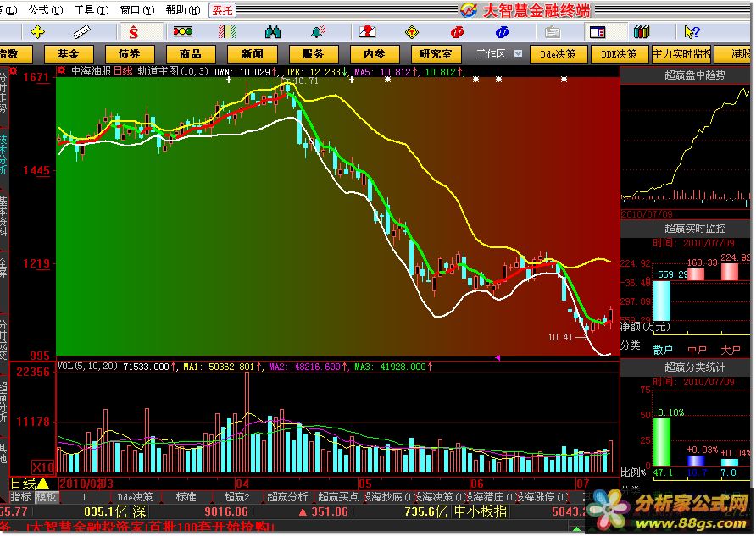The image size is (756, 536).
Task: Open the 服务 section
Action: tap(313, 54)
